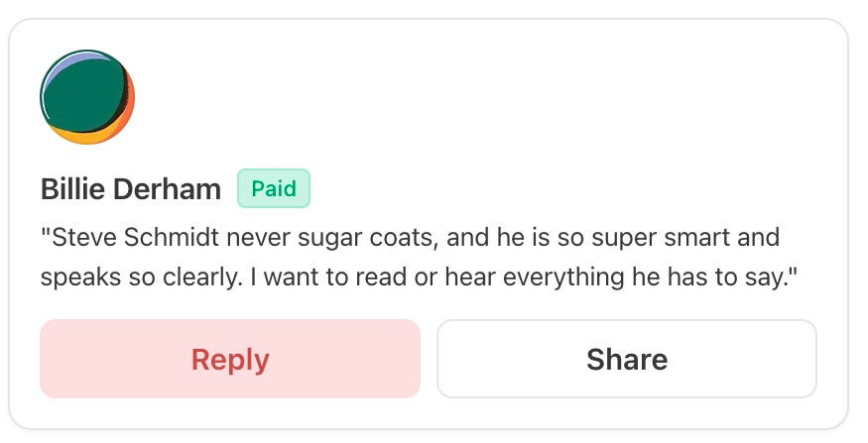868x443 pixels.
Task: Click the green Paid badge
Action: (274, 188)
